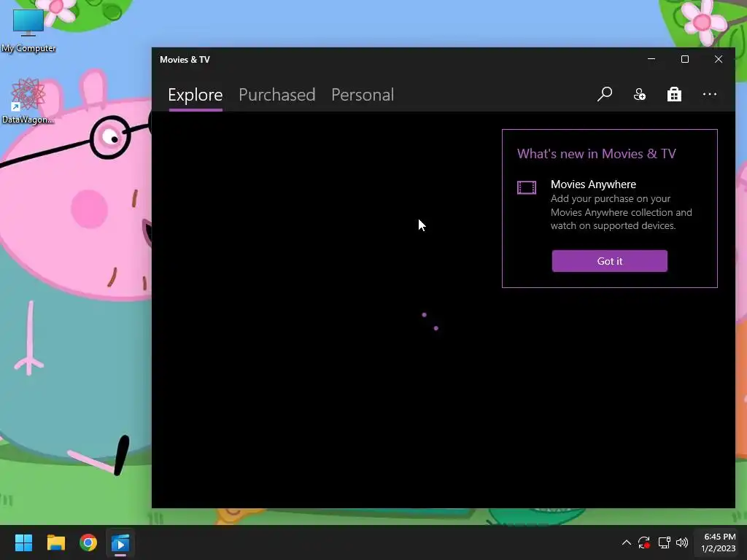Click the Movies Anywhere film icon
Viewport: 747px width, 560px height.
(x=527, y=187)
